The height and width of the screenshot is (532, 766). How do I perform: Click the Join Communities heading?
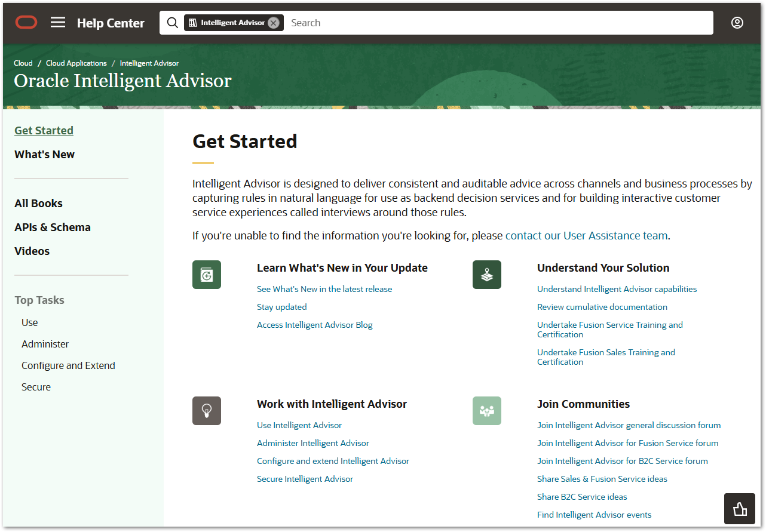pyautogui.click(x=583, y=404)
